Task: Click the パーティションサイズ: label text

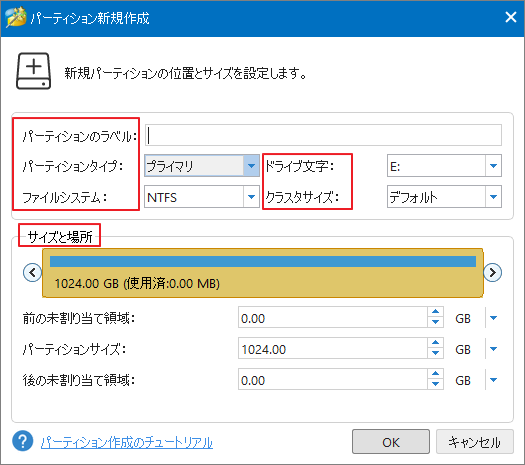Action: (74, 349)
